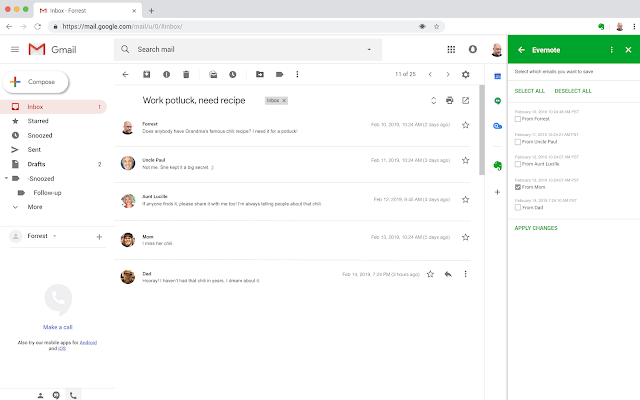Open the Google apps grid
Viewport: 640px width, 400px height.
pos(451,49)
